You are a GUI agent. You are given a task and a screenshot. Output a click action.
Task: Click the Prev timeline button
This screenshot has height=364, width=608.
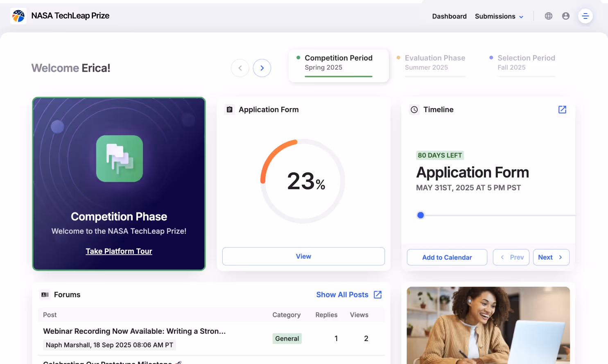tap(511, 257)
